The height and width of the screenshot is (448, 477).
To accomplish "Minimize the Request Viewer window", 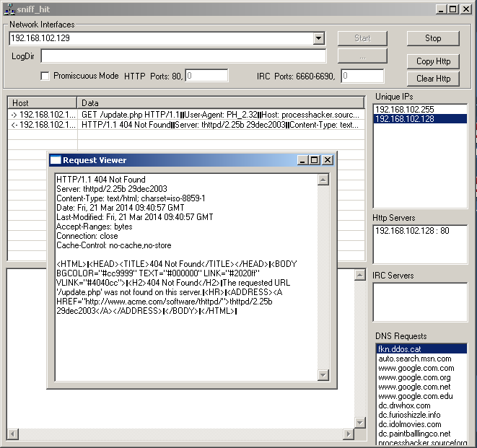I will 303,160.
